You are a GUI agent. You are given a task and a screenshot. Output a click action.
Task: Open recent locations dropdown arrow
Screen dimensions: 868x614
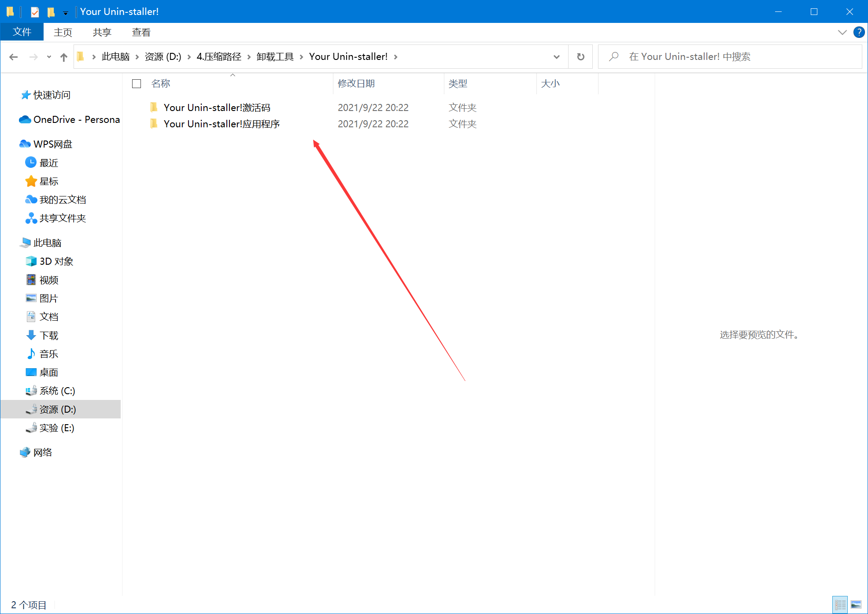49,57
